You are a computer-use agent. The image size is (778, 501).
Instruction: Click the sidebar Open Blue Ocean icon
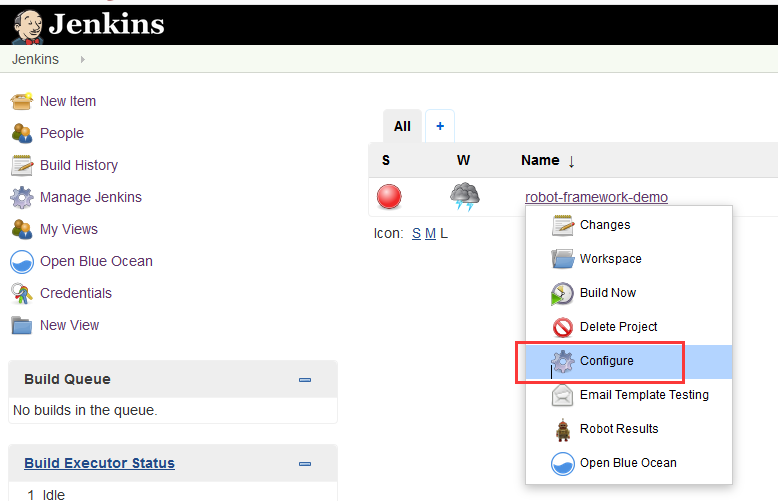point(22,261)
